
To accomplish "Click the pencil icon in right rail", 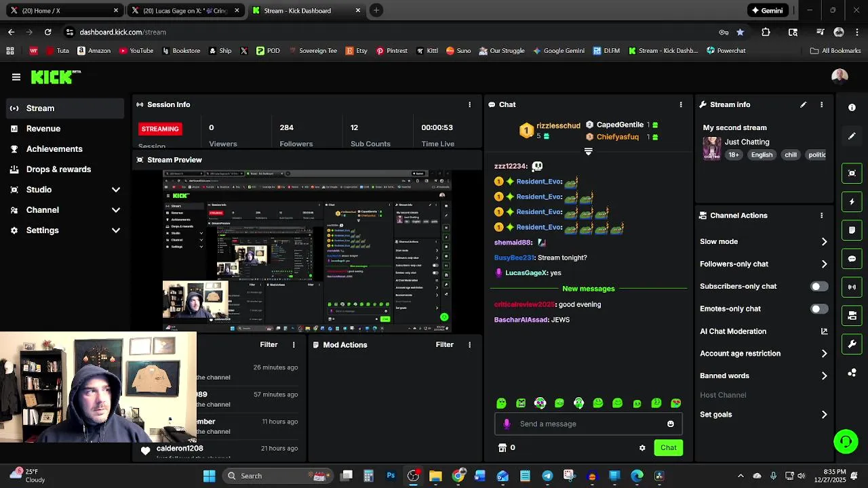I will pos(852,136).
